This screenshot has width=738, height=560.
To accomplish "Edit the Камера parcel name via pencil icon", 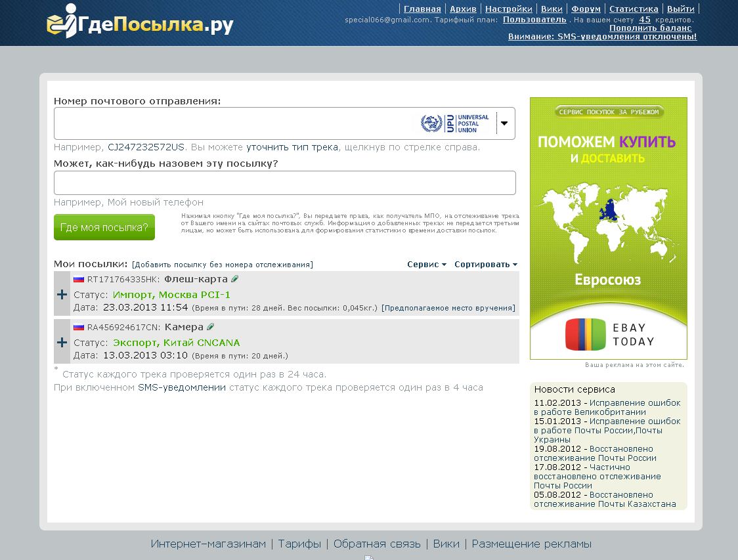I will click(x=210, y=326).
